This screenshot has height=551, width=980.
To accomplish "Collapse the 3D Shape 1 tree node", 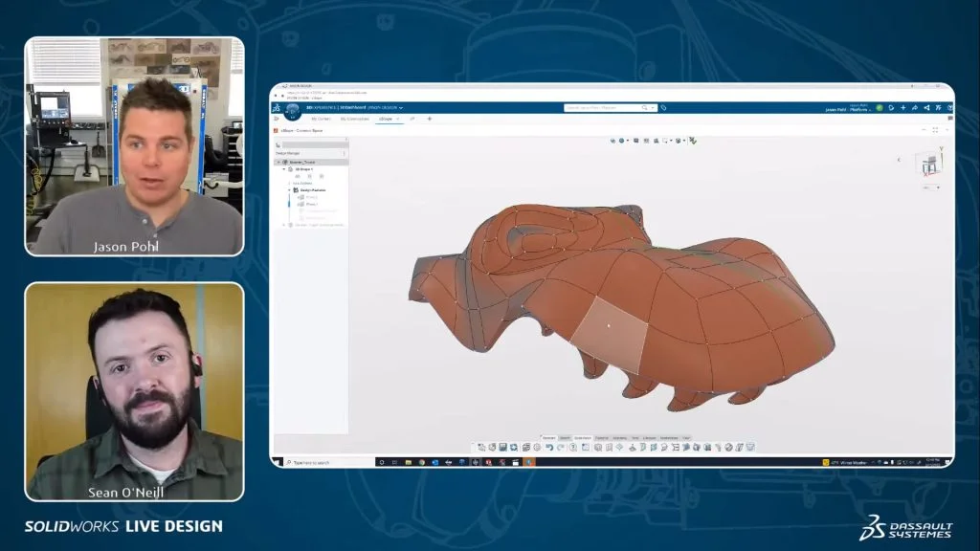I will pyautogui.click(x=283, y=169).
